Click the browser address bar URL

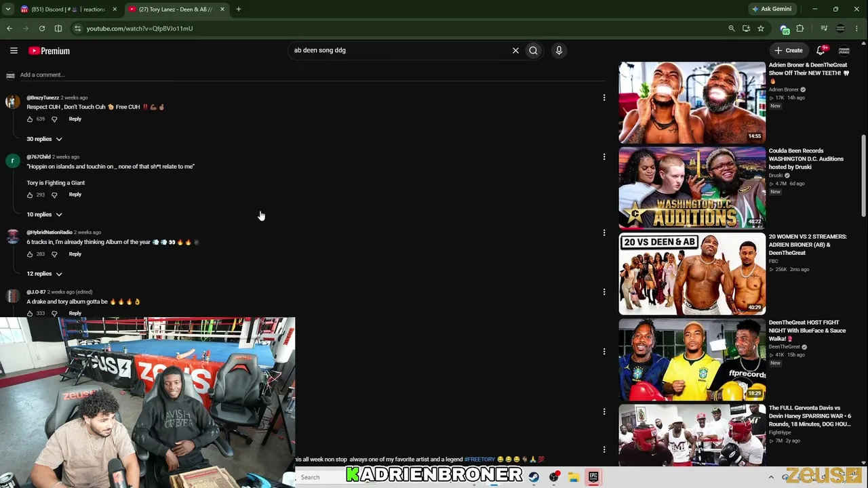coord(140,28)
